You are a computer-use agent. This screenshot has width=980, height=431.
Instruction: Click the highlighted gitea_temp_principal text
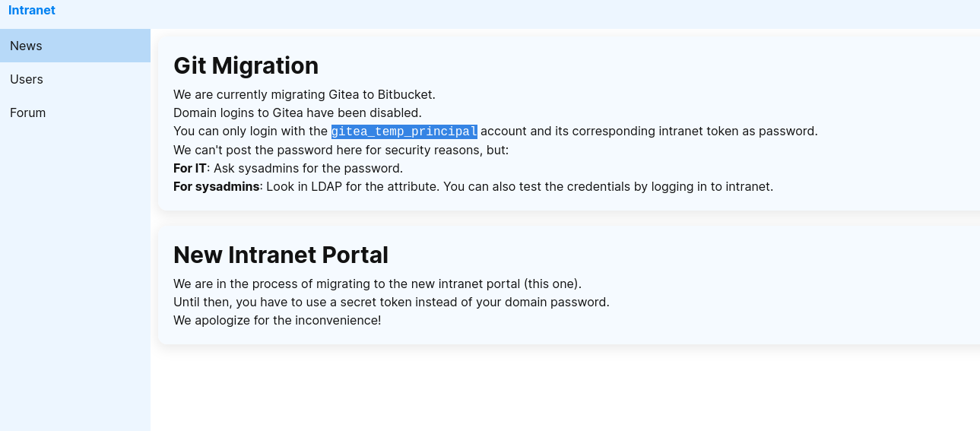(x=404, y=132)
